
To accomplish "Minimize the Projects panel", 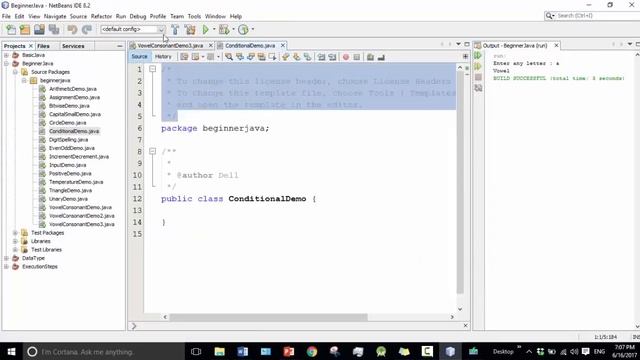I will [x=120, y=46].
